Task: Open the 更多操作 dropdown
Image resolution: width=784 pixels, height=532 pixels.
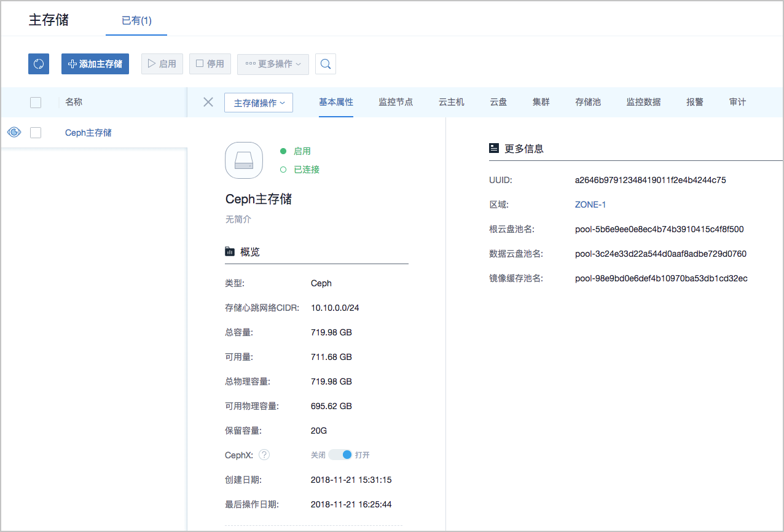Action: (273, 64)
